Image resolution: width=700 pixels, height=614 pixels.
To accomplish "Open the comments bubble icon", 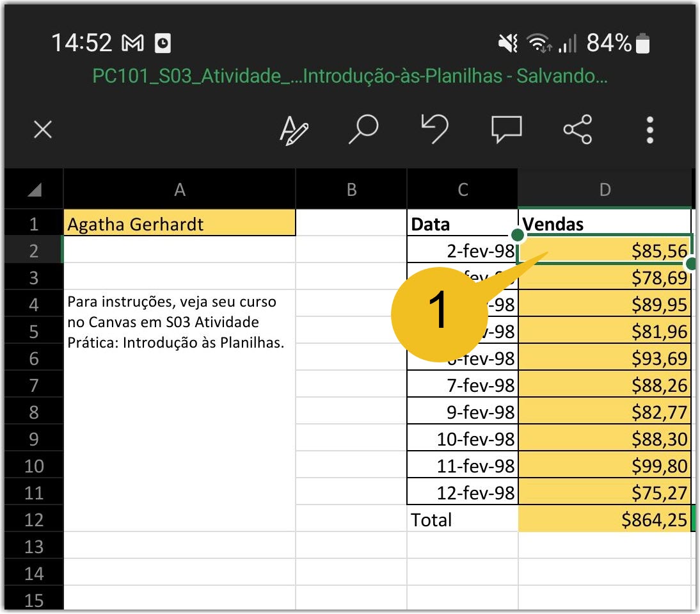I will [506, 129].
